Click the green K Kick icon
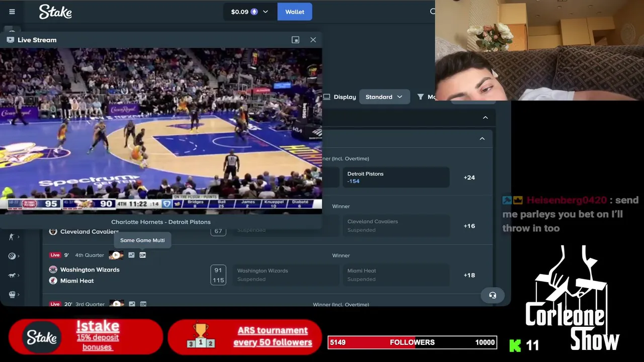This screenshot has width=644, height=362. [515, 345]
